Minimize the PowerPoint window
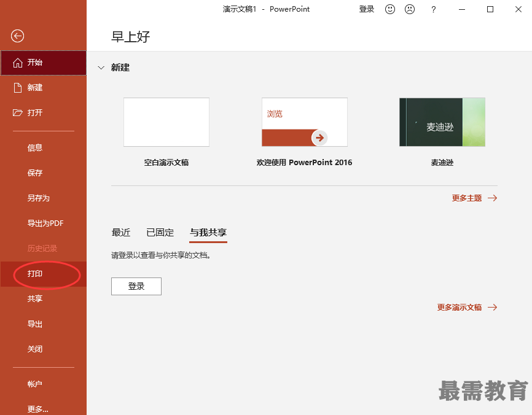 point(462,9)
